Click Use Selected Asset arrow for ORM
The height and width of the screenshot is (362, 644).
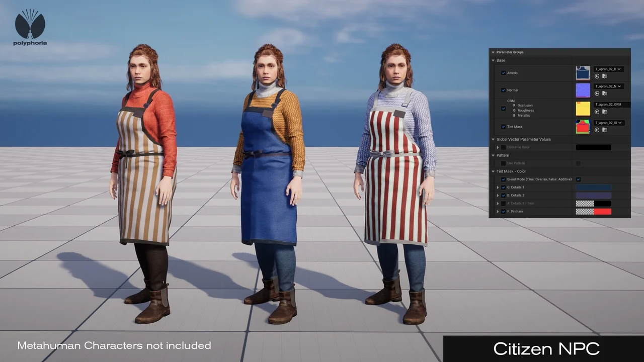(597, 112)
